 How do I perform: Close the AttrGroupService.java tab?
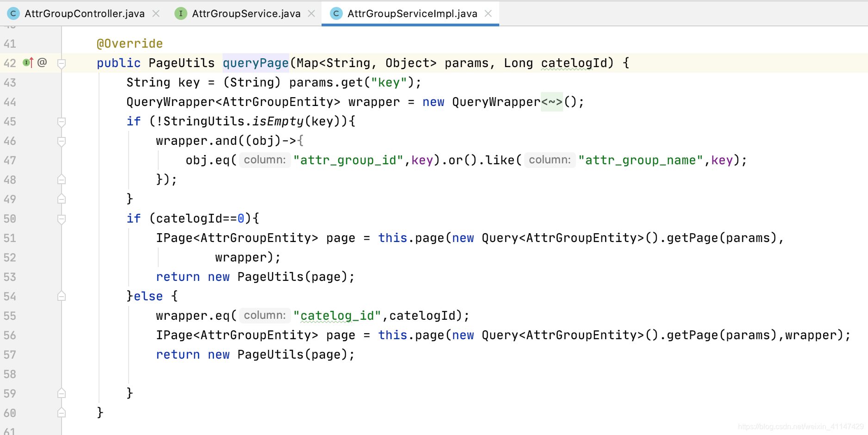click(x=312, y=13)
